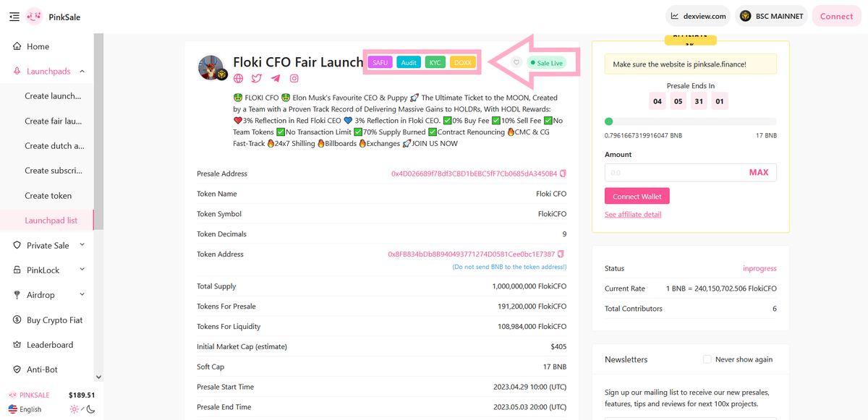This screenshot has width=868, height=420.
Task: Click the Connect button in header
Action: point(836,16)
